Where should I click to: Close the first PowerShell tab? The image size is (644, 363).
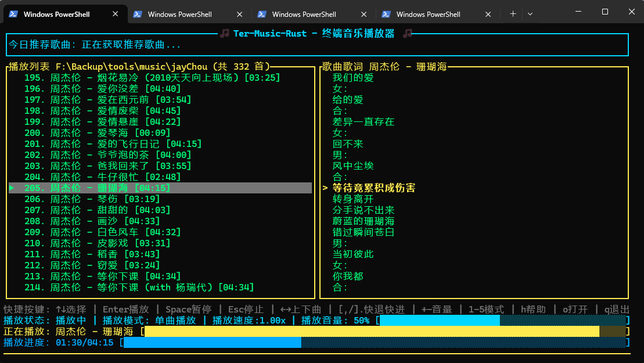116,14
